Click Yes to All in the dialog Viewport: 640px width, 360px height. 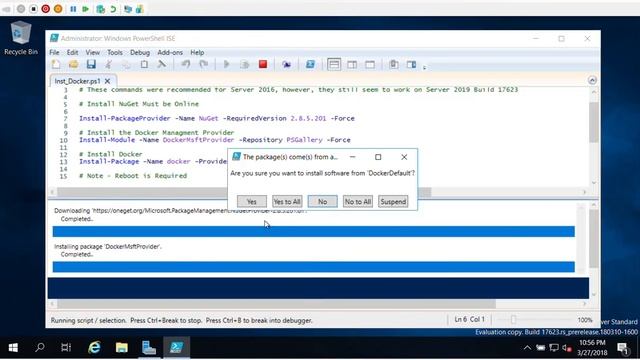coord(287,201)
